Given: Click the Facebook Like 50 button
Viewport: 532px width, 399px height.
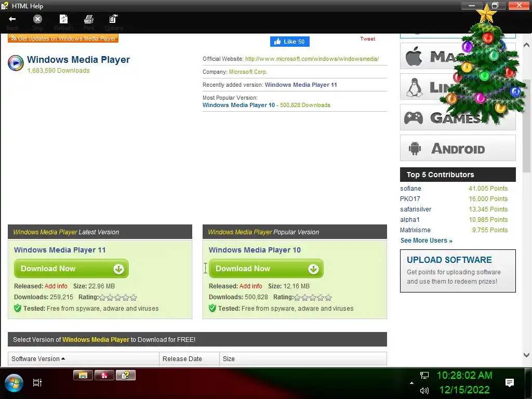Looking at the screenshot, I should pos(290,42).
